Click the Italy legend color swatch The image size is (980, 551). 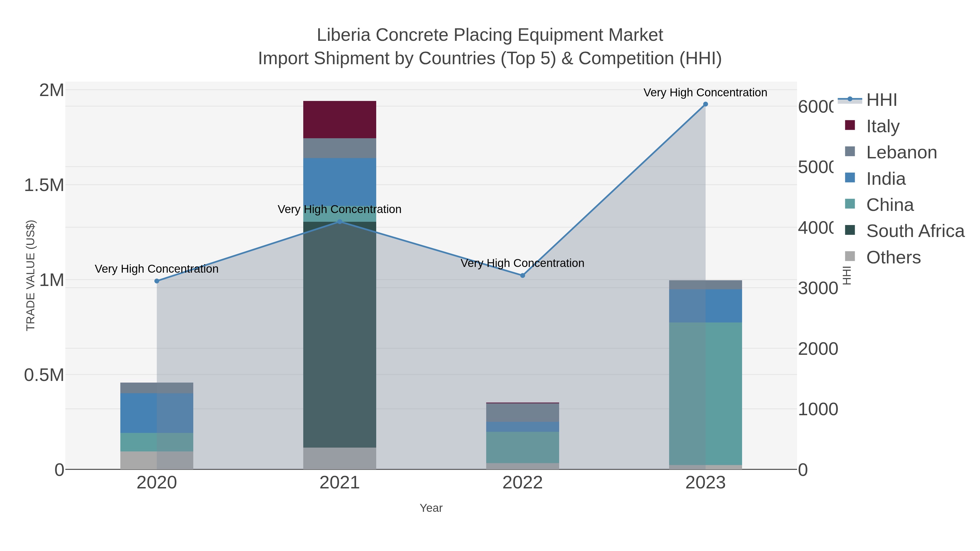(850, 125)
